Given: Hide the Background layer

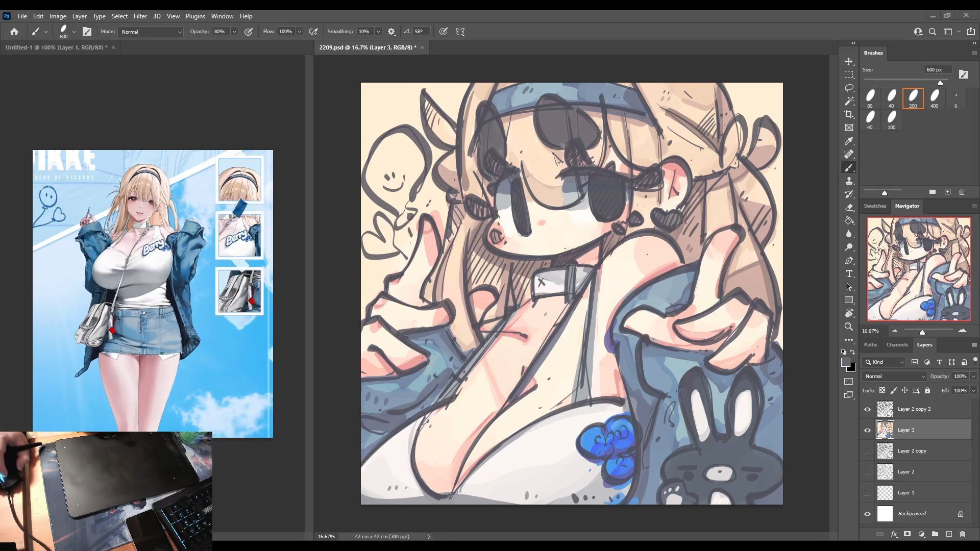Looking at the screenshot, I should click(x=867, y=514).
